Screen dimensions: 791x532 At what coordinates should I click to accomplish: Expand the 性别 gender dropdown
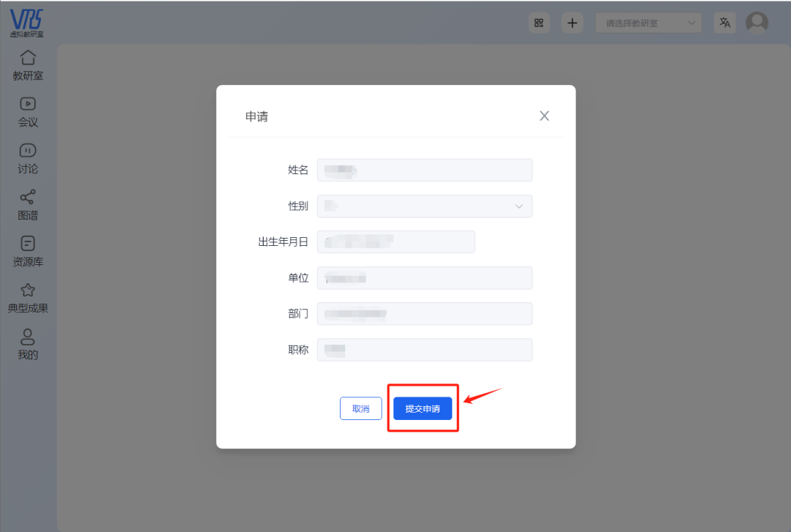tap(424, 206)
